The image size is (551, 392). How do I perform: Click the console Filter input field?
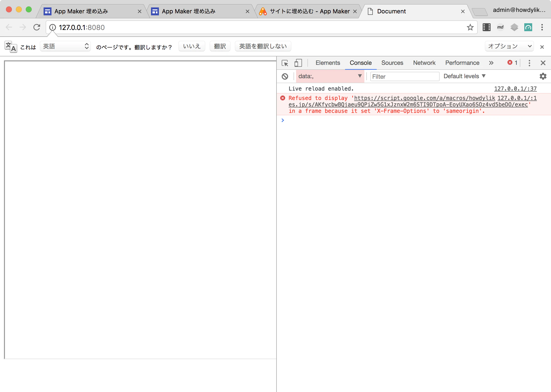click(405, 76)
